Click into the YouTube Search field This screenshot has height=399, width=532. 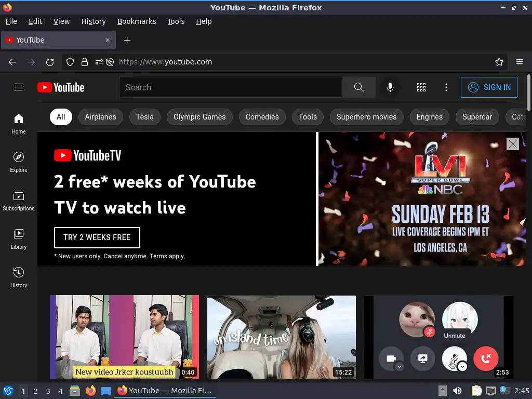click(231, 87)
